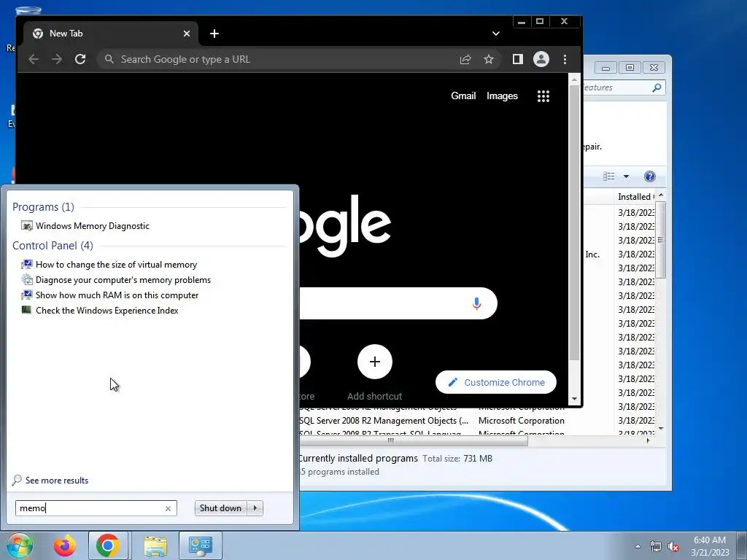
Task: Open view options dropdown arrow in Programs window
Action: tap(626, 176)
